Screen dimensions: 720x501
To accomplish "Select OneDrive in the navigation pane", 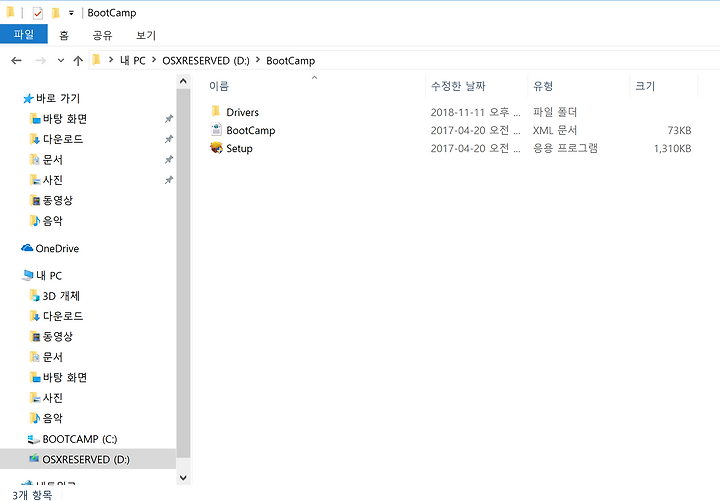I will (57, 248).
